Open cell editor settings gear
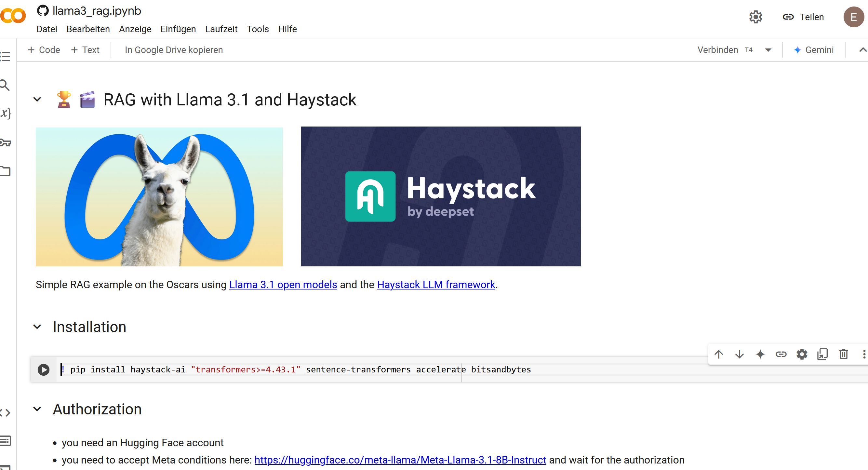 point(802,354)
